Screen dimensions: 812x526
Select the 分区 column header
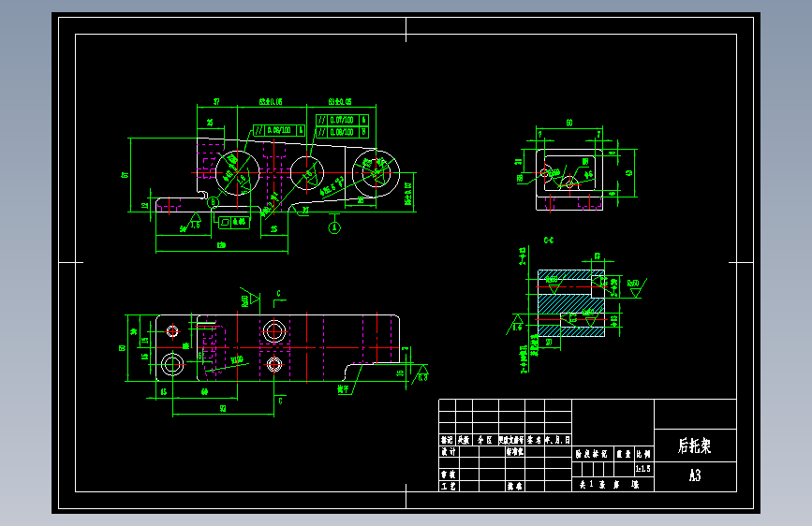tap(485, 440)
